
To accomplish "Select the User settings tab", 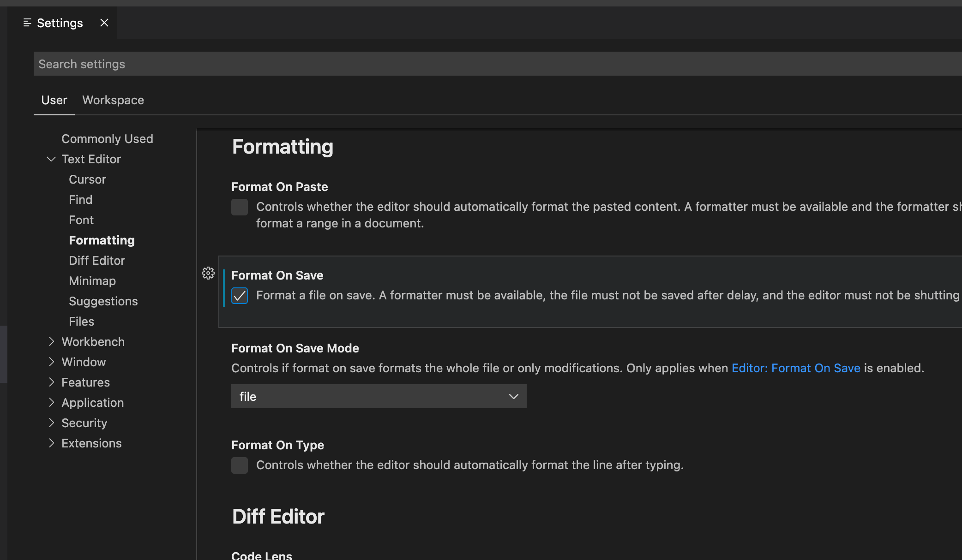I will 54,100.
